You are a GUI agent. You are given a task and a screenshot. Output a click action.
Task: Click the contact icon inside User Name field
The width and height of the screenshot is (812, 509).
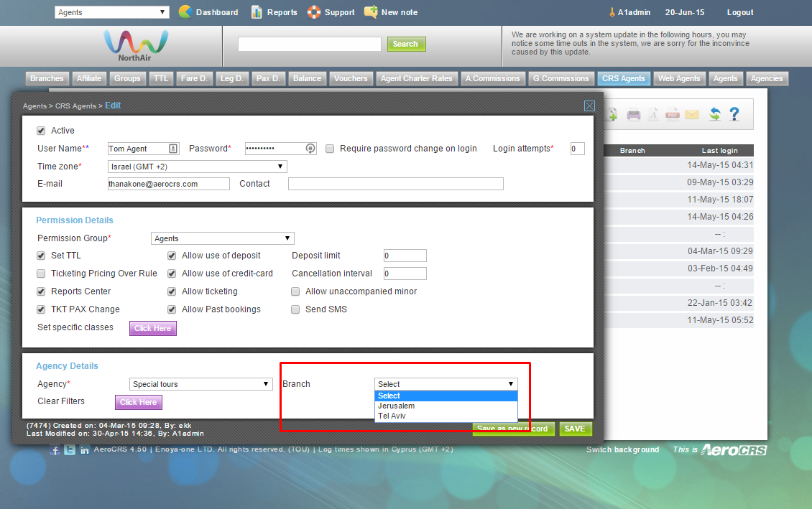coord(173,149)
